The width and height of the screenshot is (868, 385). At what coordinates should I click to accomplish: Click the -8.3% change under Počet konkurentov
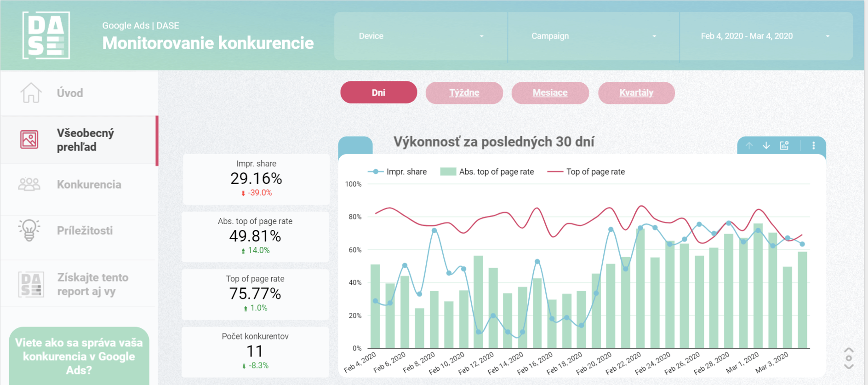[255, 365]
